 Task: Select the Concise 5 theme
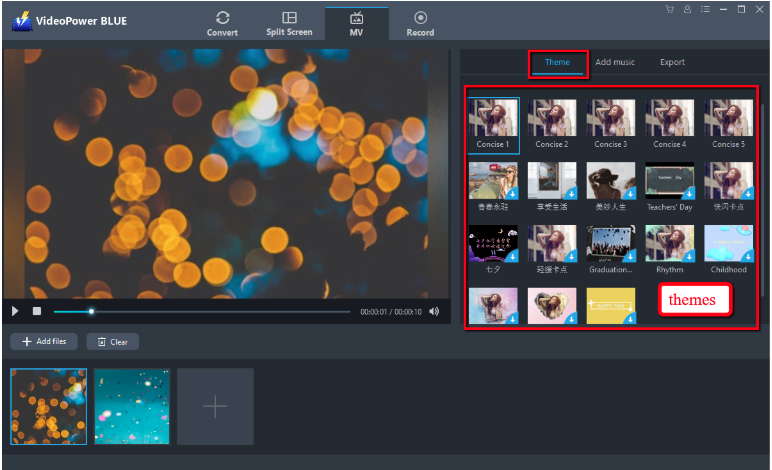[729, 124]
